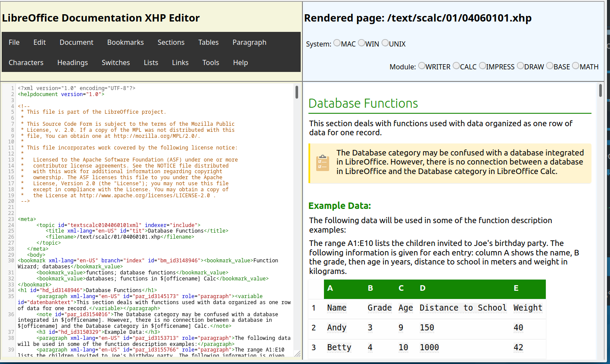This screenshot has width=610, height=364.
Task: Click the Rendered page title text
Action: pyautogui.click(x=418, y=18)
